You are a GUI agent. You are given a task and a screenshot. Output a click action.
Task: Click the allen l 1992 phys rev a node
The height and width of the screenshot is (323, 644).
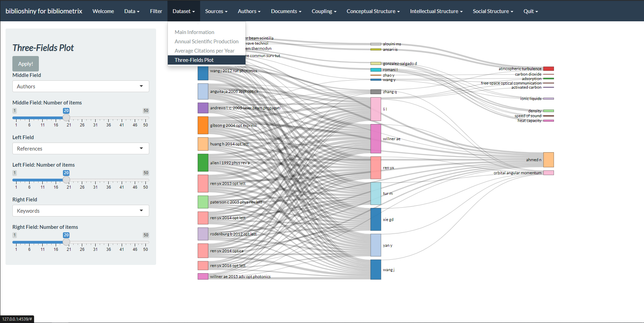[203, 163]
